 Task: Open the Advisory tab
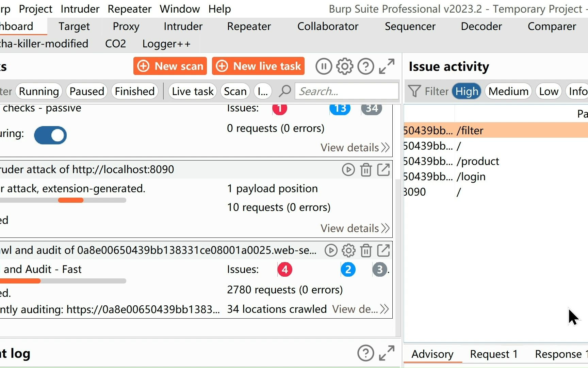(432, 354)
